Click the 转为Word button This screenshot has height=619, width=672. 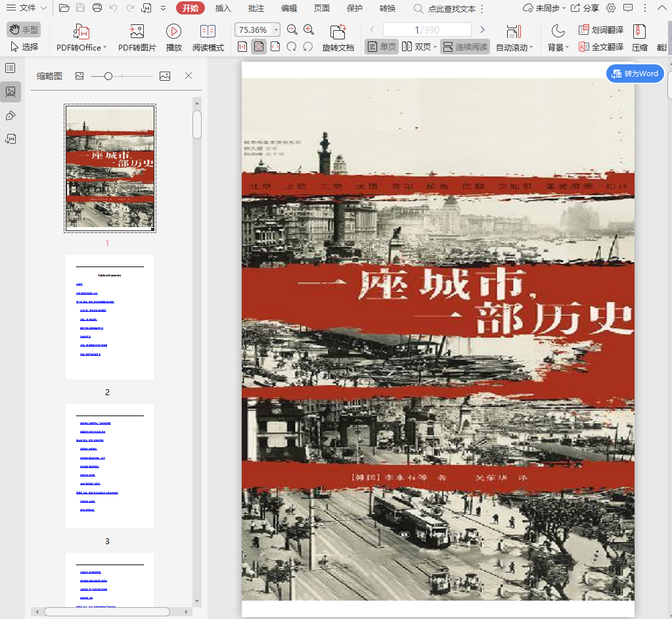point(635,74)
